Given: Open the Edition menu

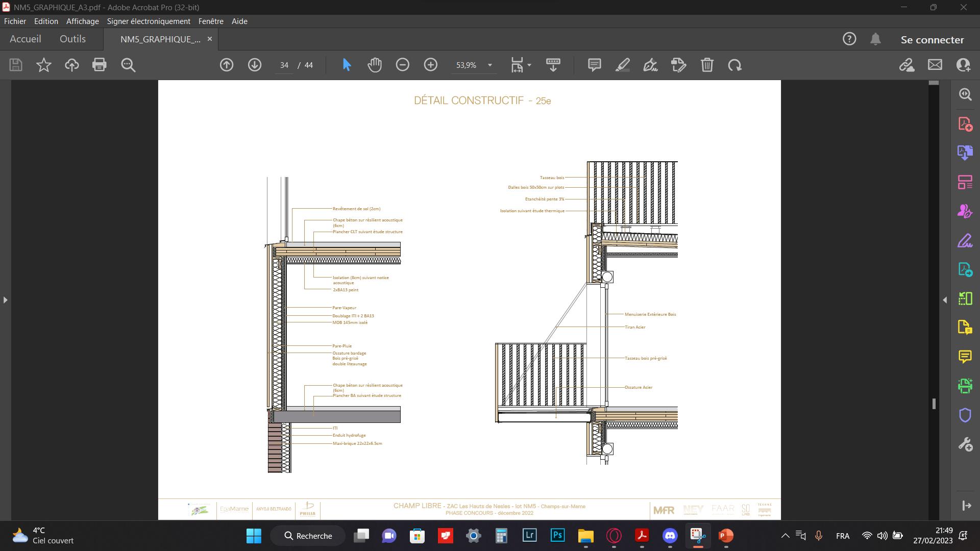Looking at the screenshot, I should 46,21.
